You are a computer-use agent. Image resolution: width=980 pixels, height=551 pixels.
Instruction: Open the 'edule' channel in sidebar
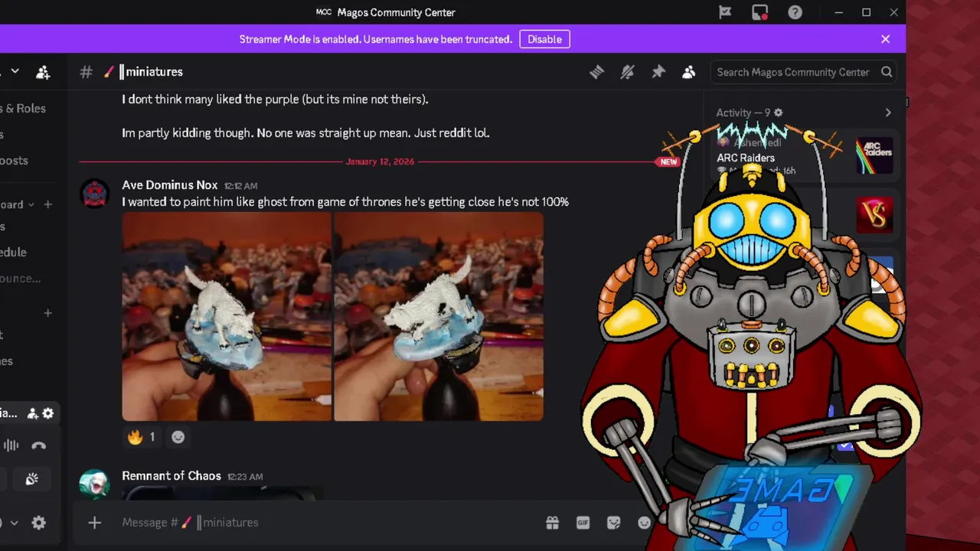13,253
